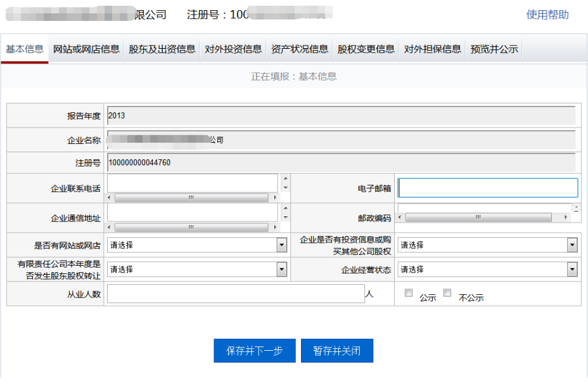Switch to the 对外担保信息 tab
Screen dimensions: 588x385
point(431,48)
